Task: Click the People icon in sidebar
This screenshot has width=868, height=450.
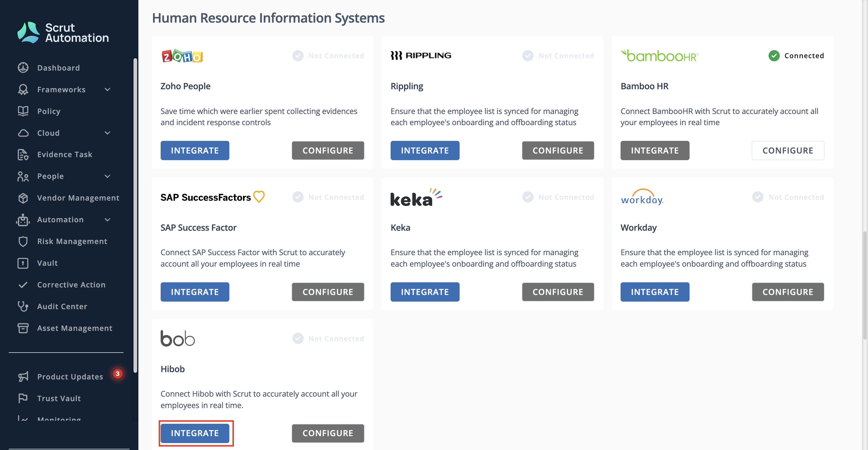Action: [23, 176]
